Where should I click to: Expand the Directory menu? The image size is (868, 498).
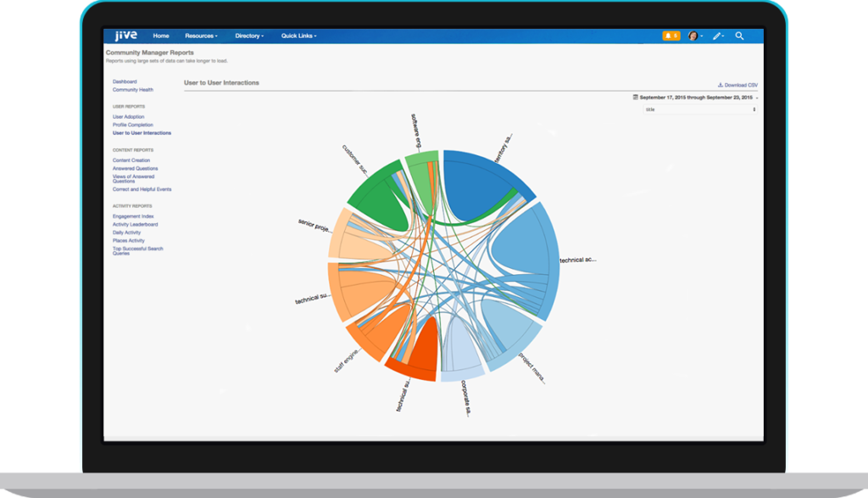click(x=249, y=36)
